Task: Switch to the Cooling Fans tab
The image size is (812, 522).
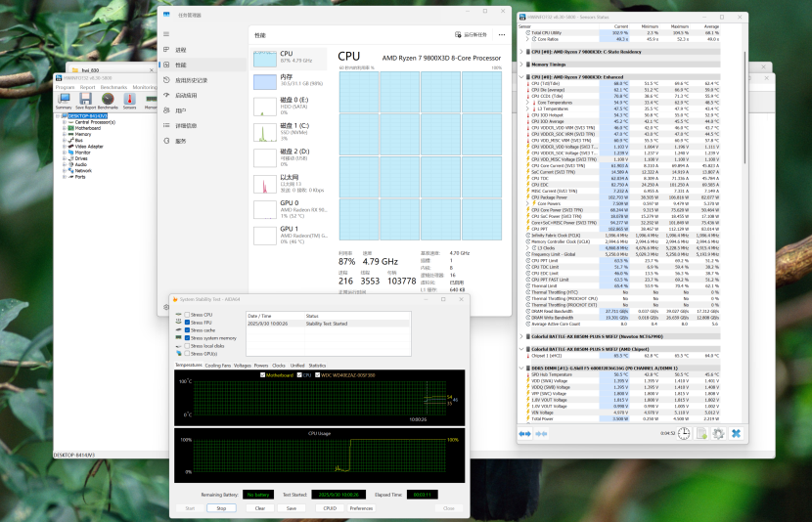Action: (x=218, y=365)
